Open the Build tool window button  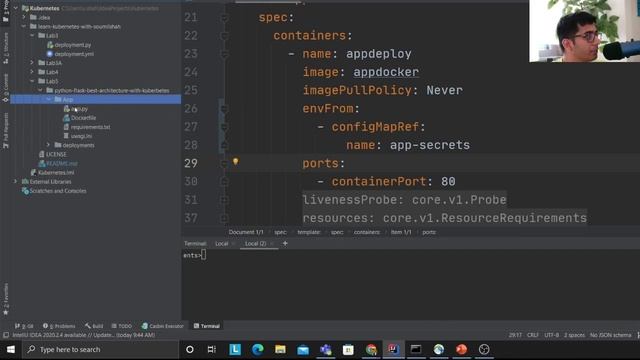point(94,326)
